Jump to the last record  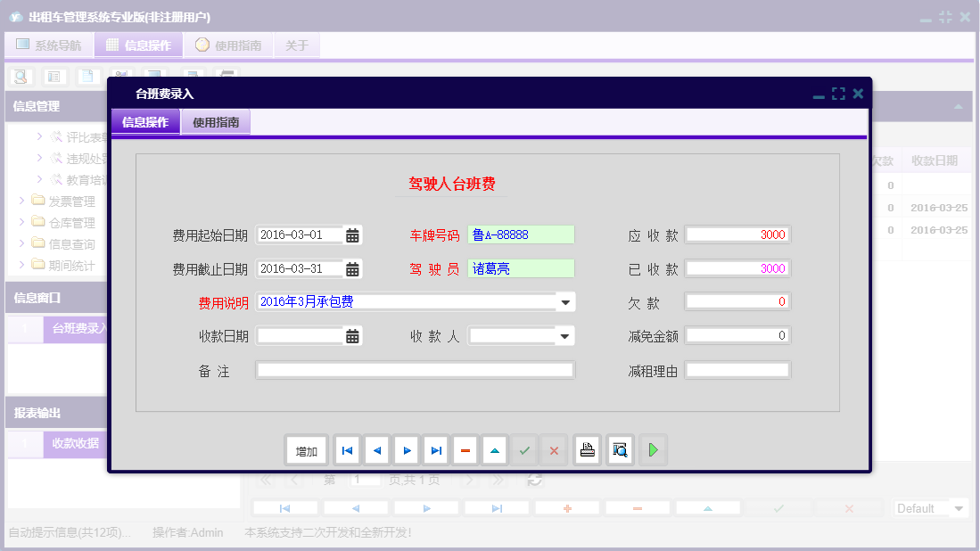click(x=435, y=450)
